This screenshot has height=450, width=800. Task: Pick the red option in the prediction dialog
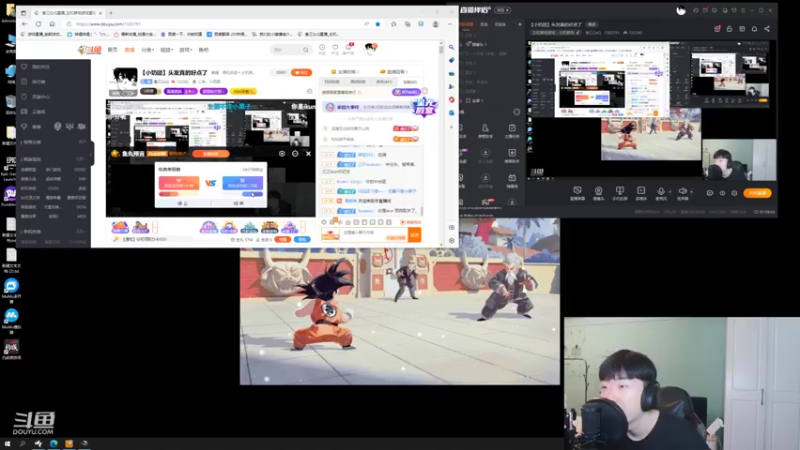(179, 183)
